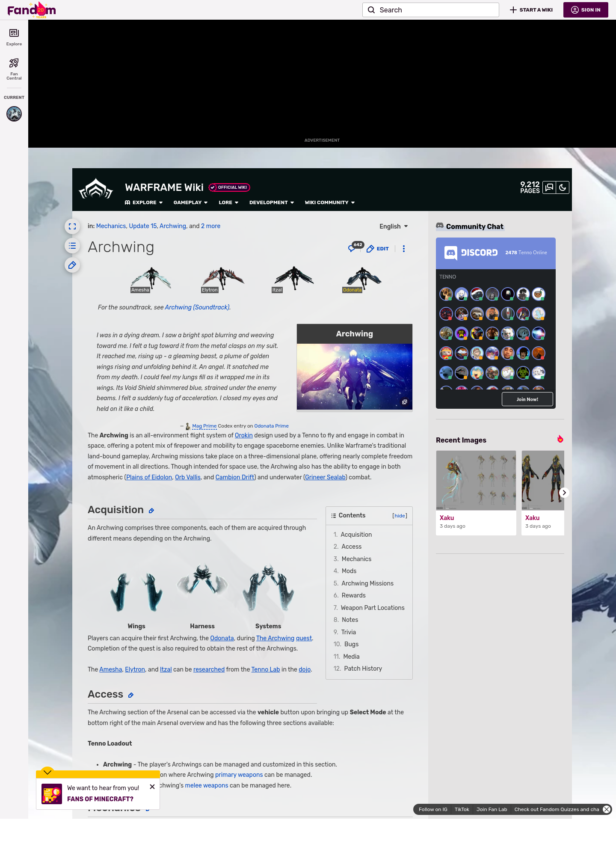Open the table of contents list icon

[72, 246]
